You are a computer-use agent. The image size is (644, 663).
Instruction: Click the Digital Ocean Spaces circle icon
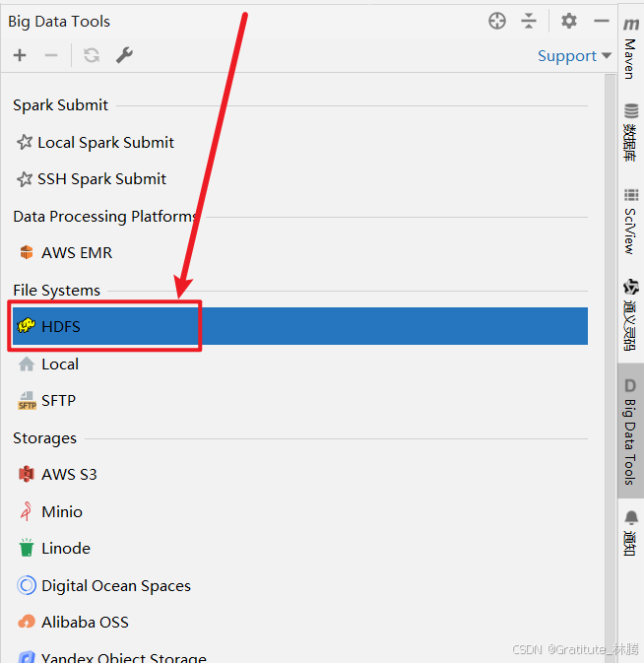[27, 585]
